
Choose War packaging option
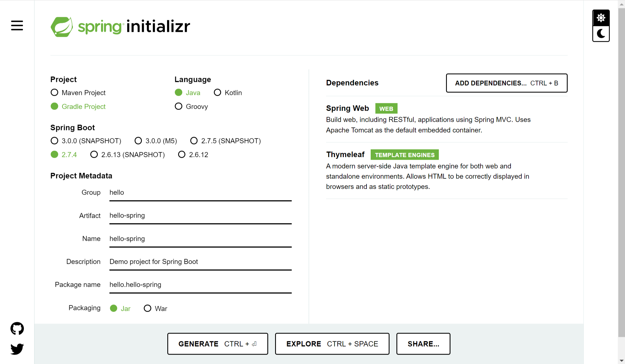tap(148, 308)
